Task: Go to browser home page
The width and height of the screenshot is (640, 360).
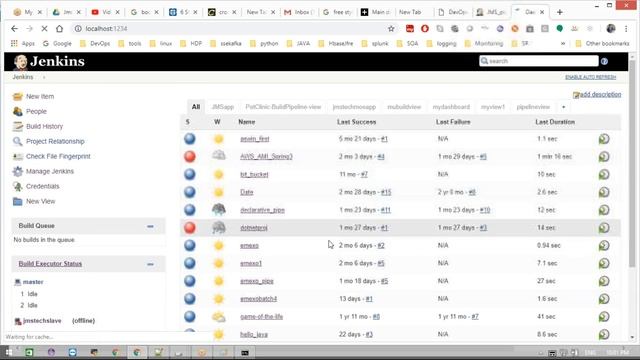Action: coord(60,29)
